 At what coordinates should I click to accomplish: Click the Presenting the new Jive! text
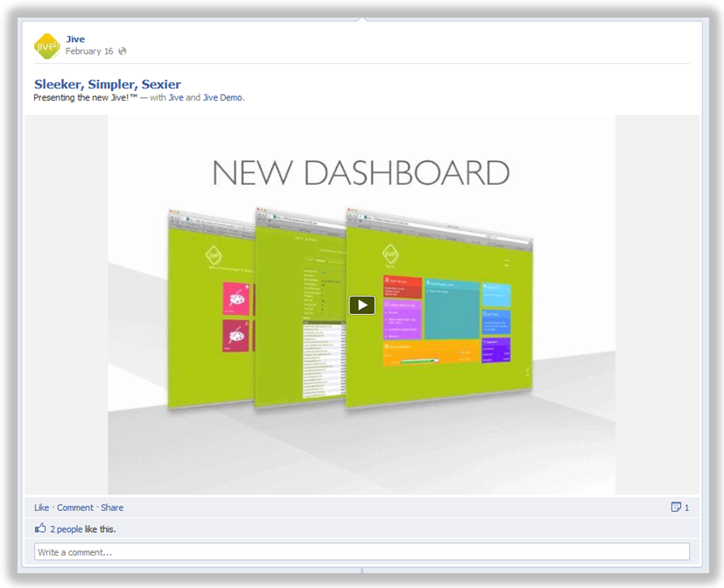(x=86, y=98)
